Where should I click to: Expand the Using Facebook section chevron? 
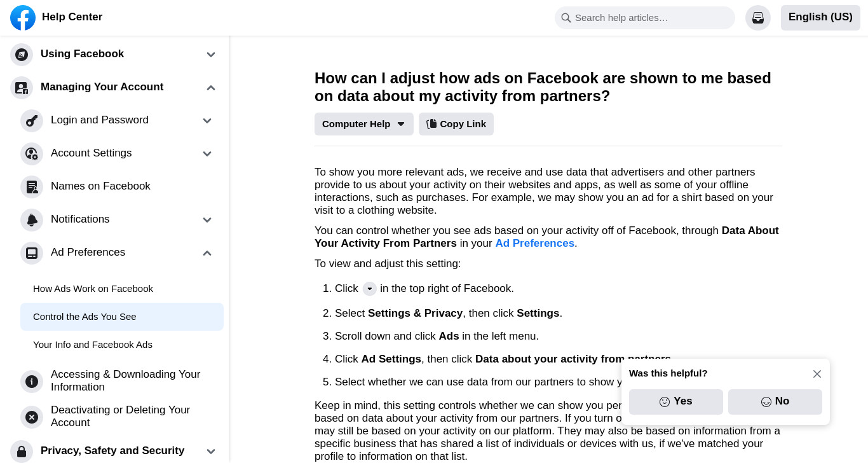coord(211,55)
